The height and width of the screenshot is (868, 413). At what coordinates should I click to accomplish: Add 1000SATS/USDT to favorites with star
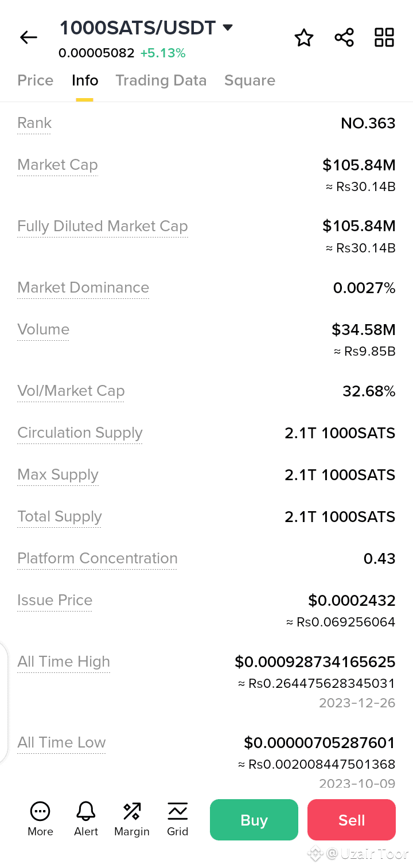(x=304, y=38)
